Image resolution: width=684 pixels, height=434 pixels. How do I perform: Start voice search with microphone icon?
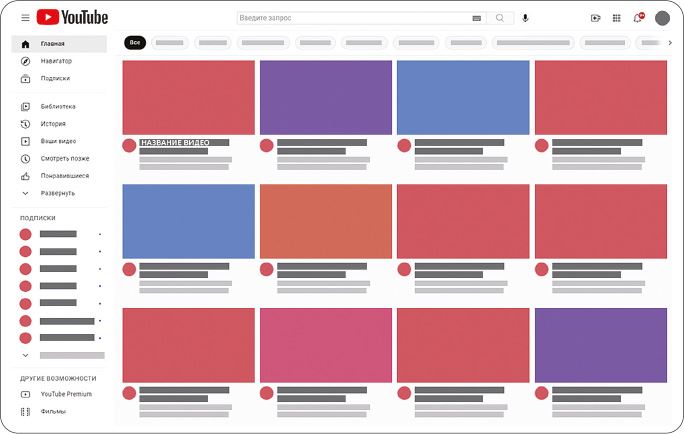click(526, 18)
